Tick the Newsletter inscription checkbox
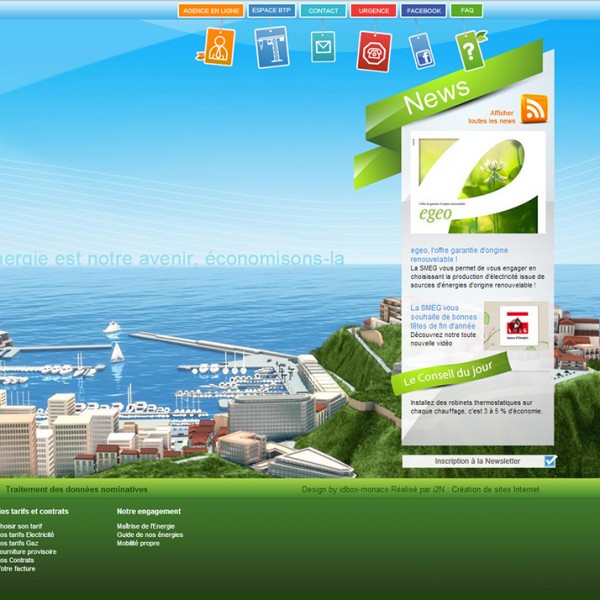Viewport: 600px width, 600px height. (550, 461)
